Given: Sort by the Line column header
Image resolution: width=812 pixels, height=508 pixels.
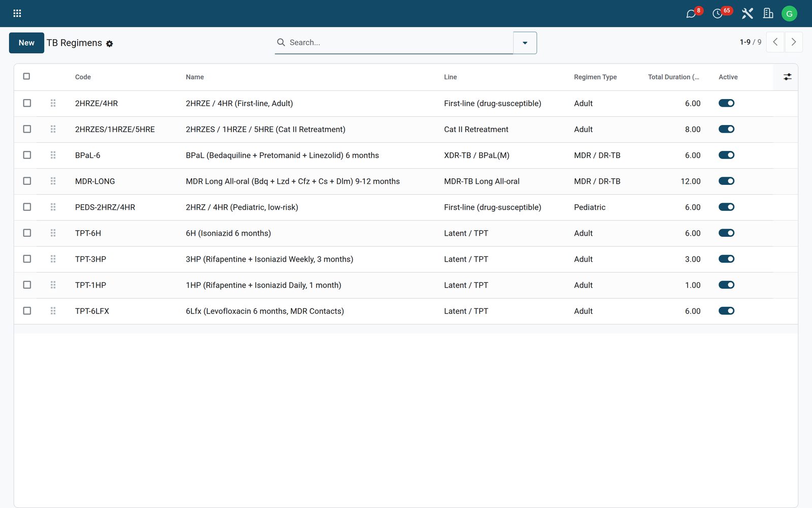Looking at the screenshot, I should pos(450,77).
